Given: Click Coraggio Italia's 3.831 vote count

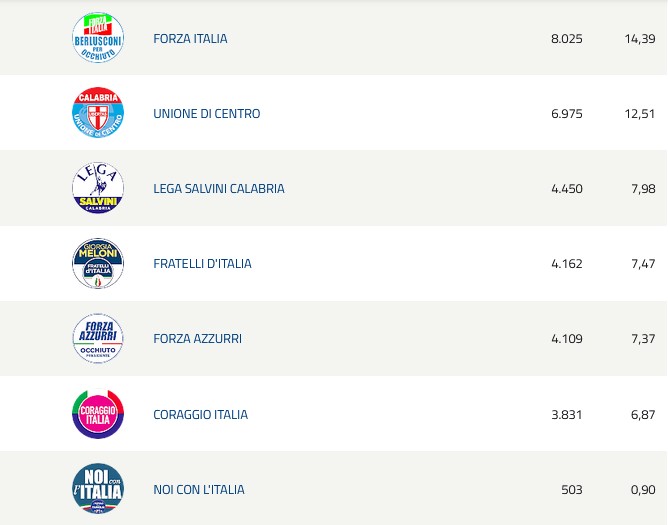Looking at the screenshot, I should 566,415.
